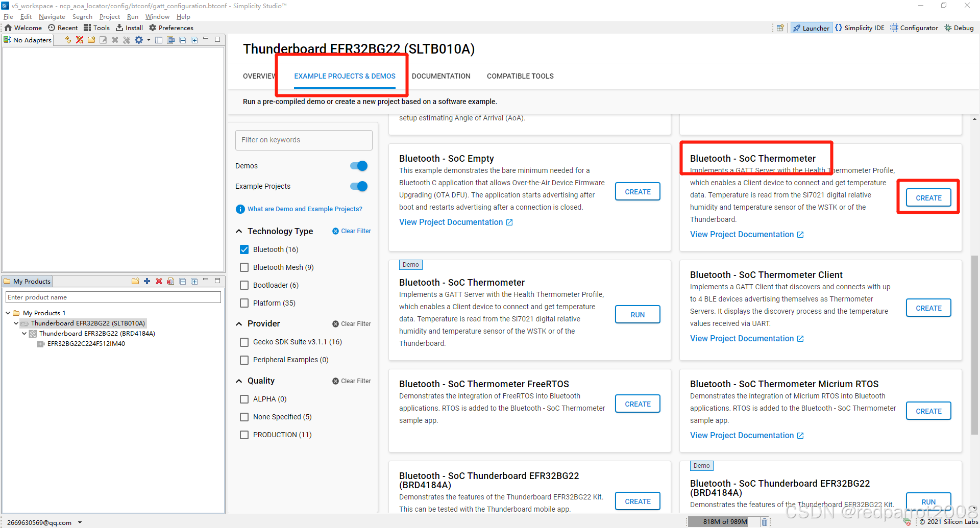This screenshot has width=980, height=528.
Task: Check the Platform (35) filter
Action: [x=244, y=303]
